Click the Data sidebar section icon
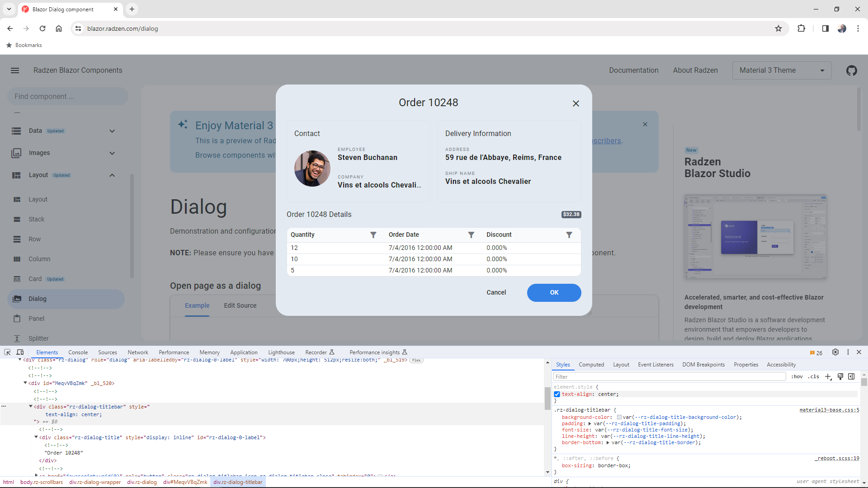Screen dimensions: 868x488 [16, 131]
